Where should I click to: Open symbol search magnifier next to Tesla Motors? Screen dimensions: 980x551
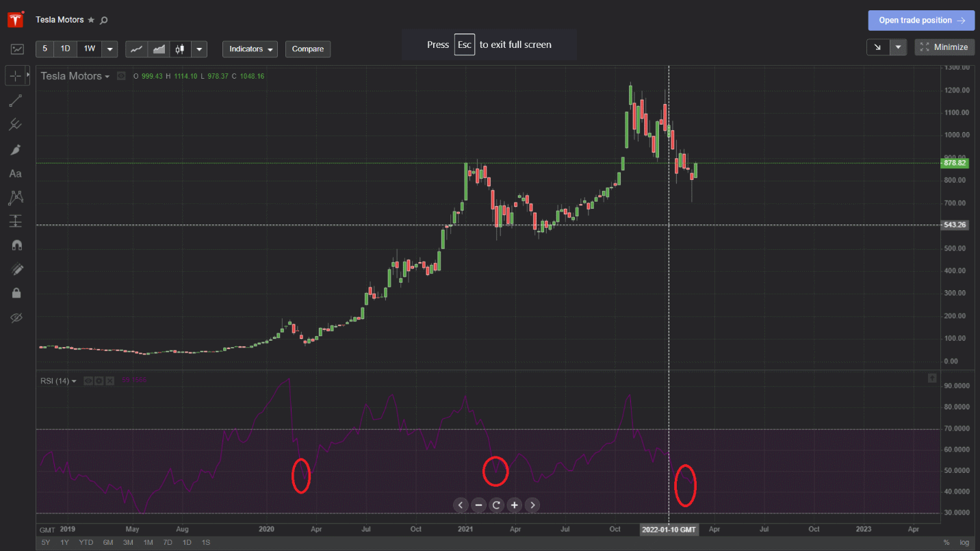[x=104, y=20]
